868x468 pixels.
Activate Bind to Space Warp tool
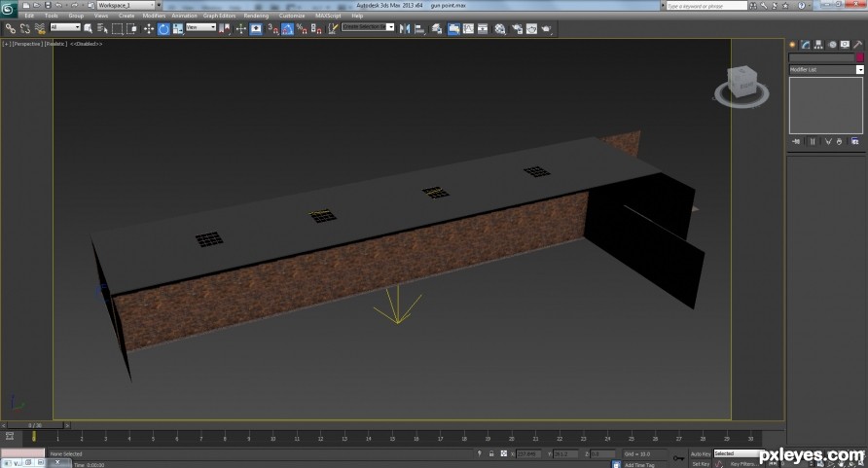point(40,29)
